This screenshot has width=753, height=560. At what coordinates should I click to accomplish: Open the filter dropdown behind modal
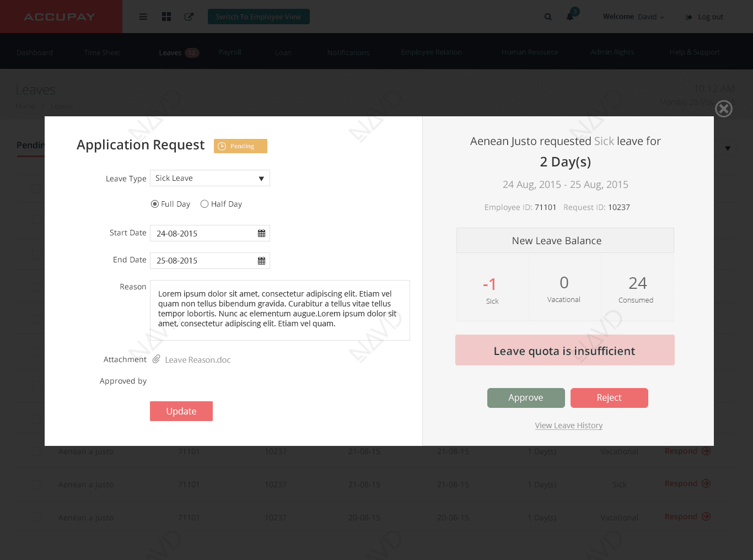pyautogui.click(x=728, y=148)
